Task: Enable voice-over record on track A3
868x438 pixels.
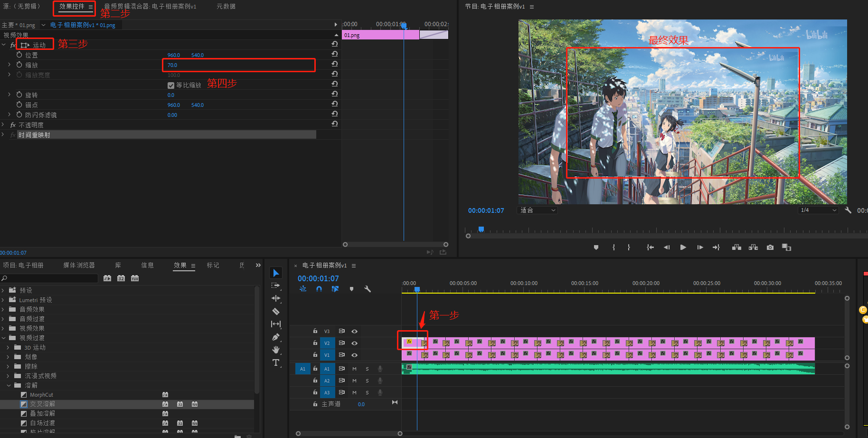Action: (380, 392)
